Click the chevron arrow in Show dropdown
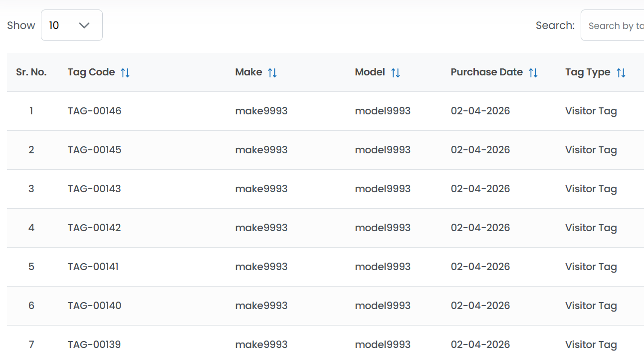The image size is (644, 355). pyautogui.click(x=84, y=25)
